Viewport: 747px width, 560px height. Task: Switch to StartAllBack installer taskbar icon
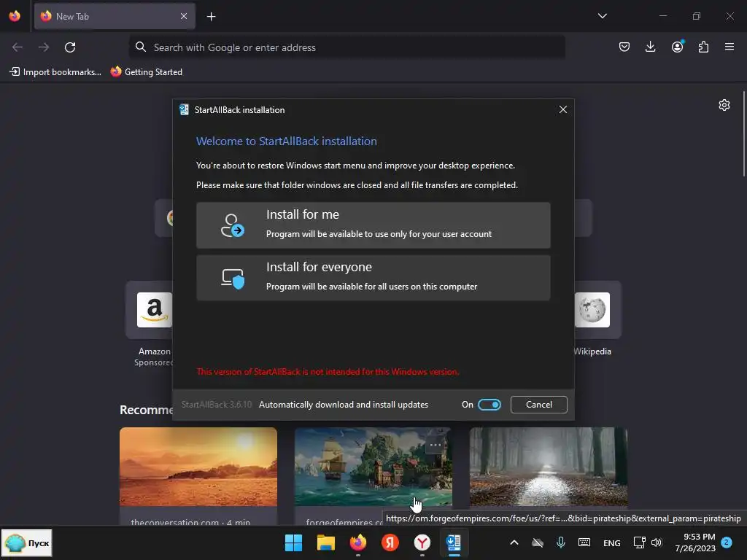pyautogui.click(x=454, y=542)
